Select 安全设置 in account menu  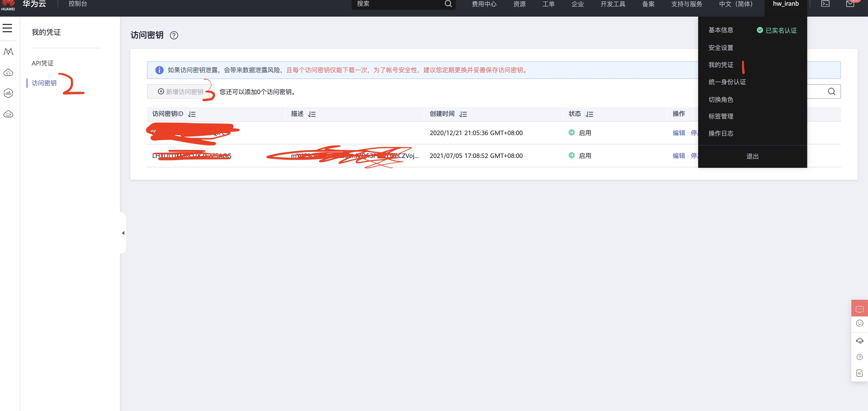721,48
